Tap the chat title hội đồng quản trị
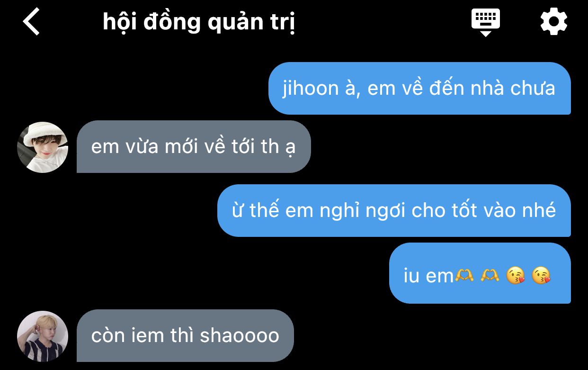This screenshot has width=588, height=370. tap(199, 23)
